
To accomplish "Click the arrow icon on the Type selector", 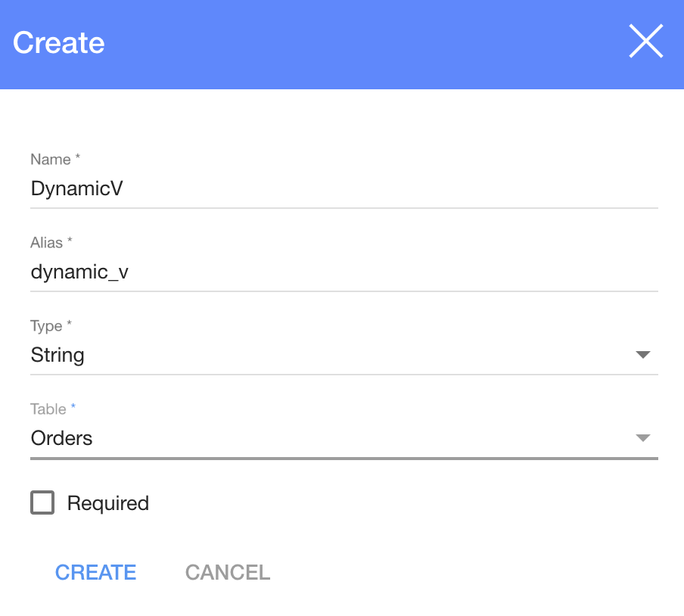I will pos(642,355).
